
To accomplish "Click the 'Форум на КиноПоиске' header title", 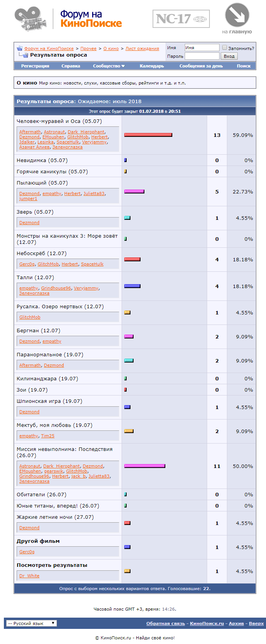I will pos(91,19).
